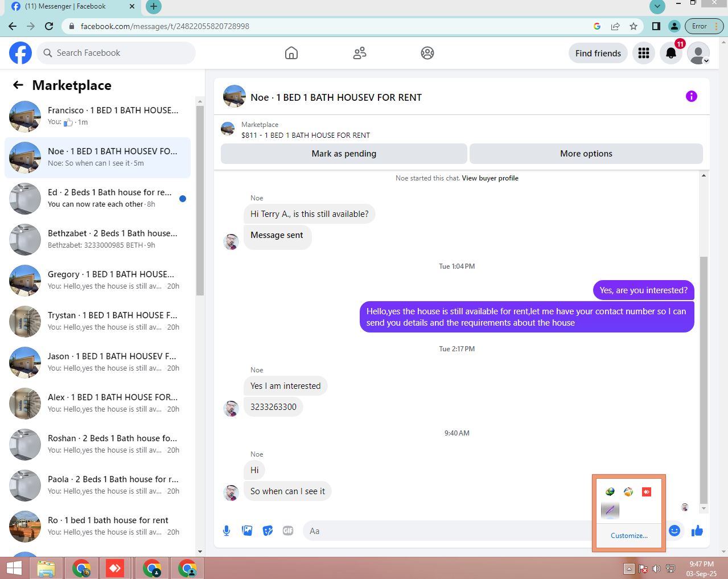Click the Error menu button in Chrome
Screen dimensions: 728x579
[704, 26]
